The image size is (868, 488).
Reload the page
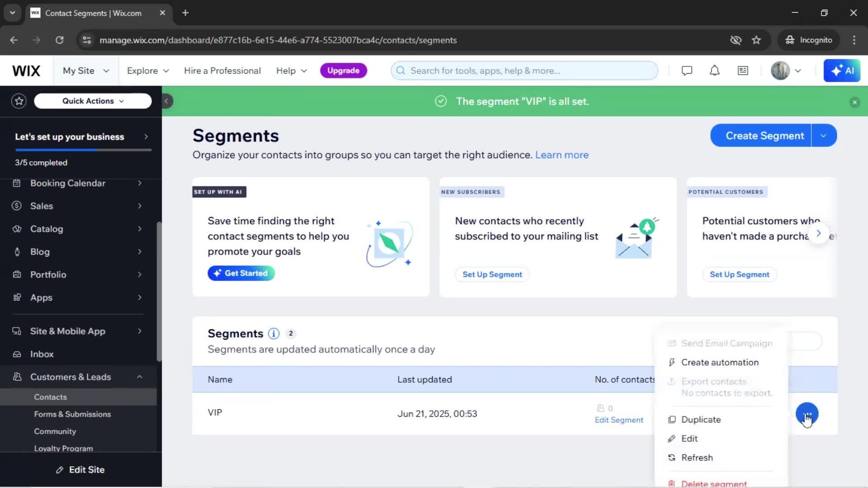(x=59, y=40)
